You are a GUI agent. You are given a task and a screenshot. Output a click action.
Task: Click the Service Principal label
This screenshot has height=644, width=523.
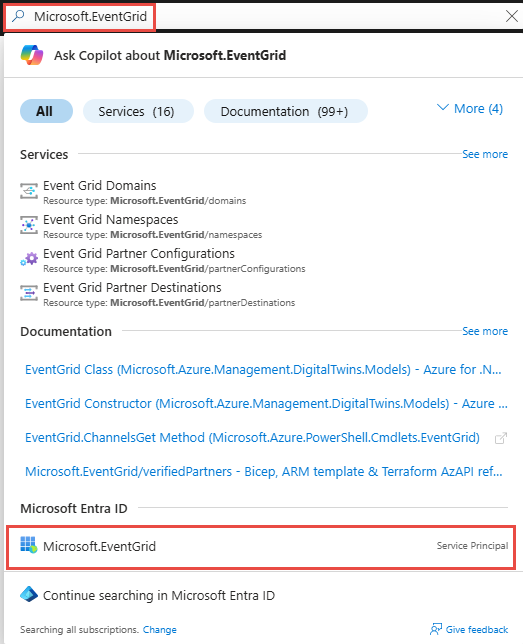coord(472,546)
